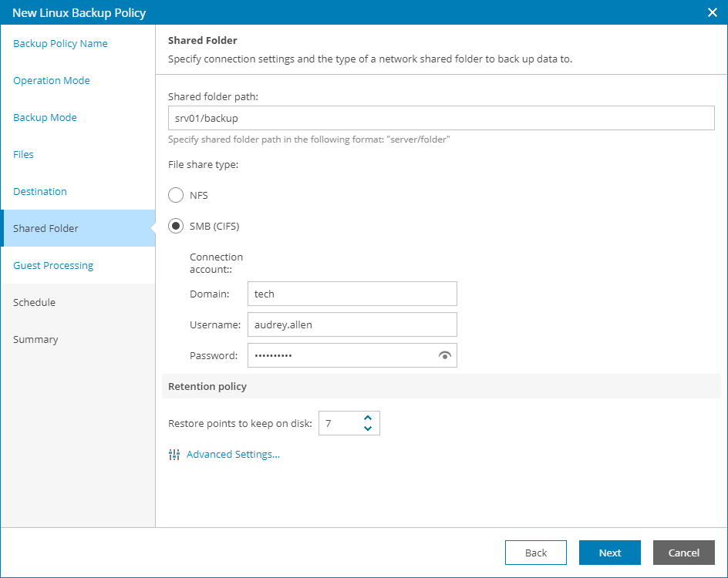Open the Backup Policy Name step
The width and height of the screenshot is (728, 578).
tap(60, 43)
